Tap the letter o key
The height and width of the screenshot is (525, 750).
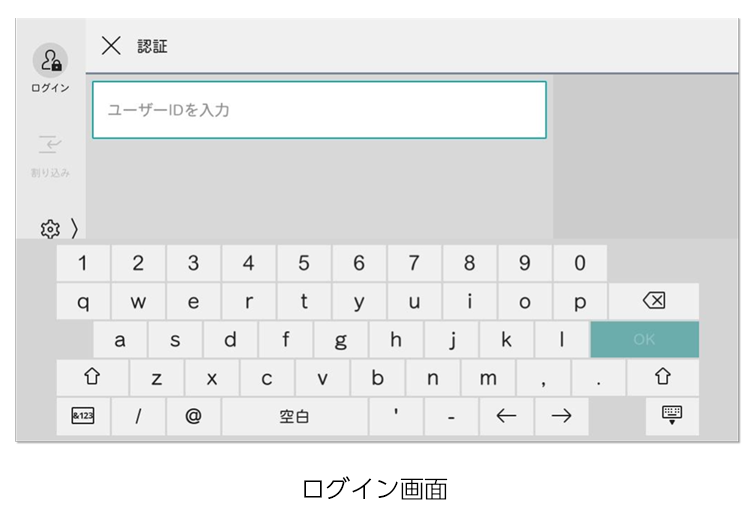(x=525, y=301)
